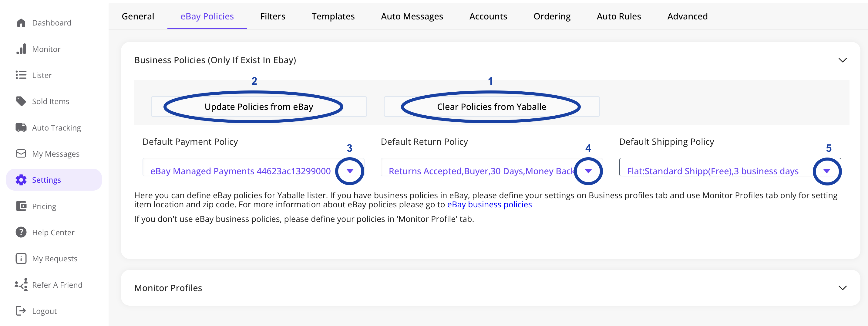
Task: Open Auto Tracking
Action: pyautogui.click(x=56, y=127)
